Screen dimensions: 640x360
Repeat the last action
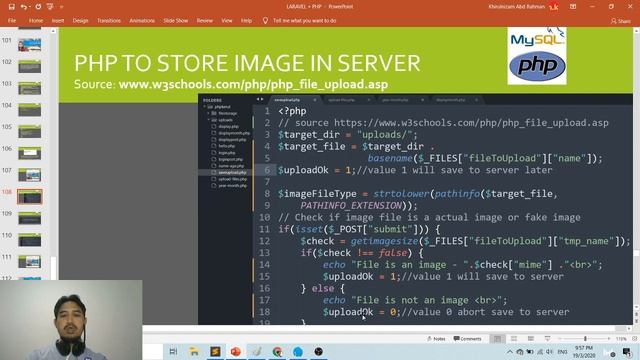pos(38,7)
